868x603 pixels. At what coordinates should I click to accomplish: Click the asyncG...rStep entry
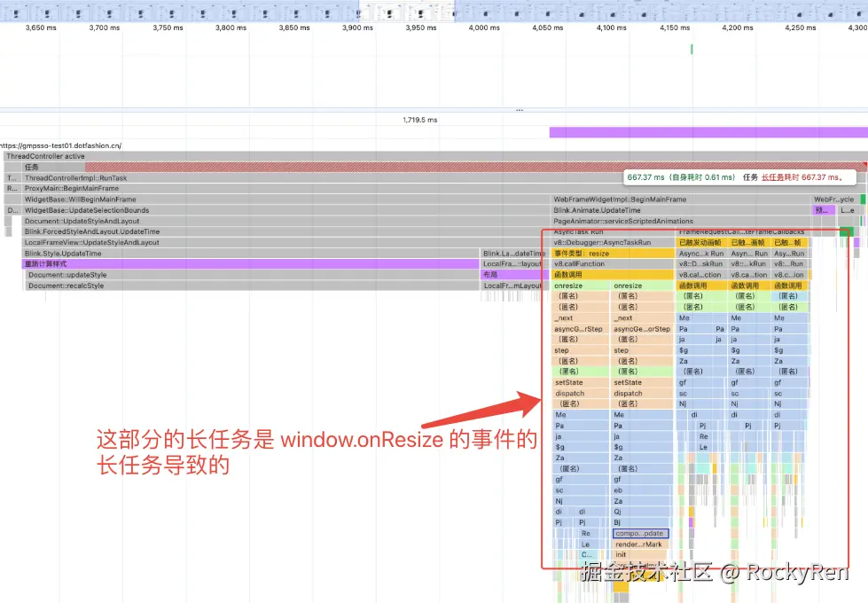pos(580,329)
